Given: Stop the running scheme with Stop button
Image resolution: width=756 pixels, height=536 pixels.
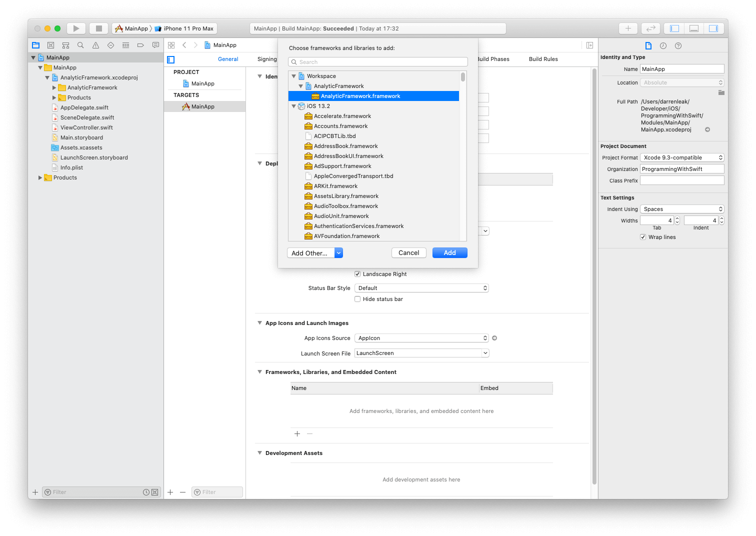Looking at the screenshot, I should coord(99,28).
